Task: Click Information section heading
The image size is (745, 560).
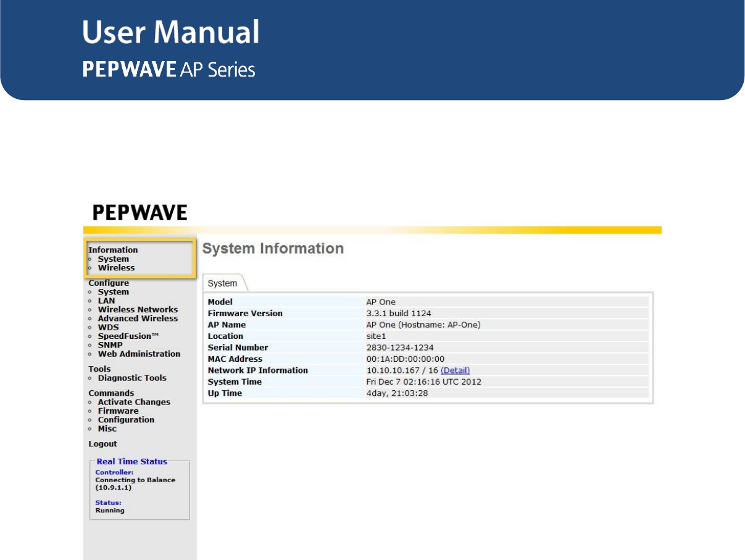Action: [x=113, y=250]
